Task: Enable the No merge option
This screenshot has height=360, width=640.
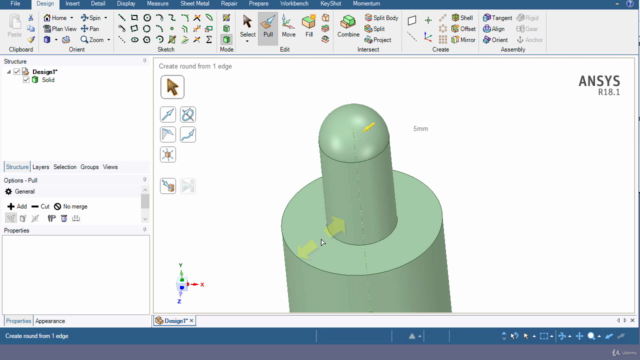Action: click(71, 207)
